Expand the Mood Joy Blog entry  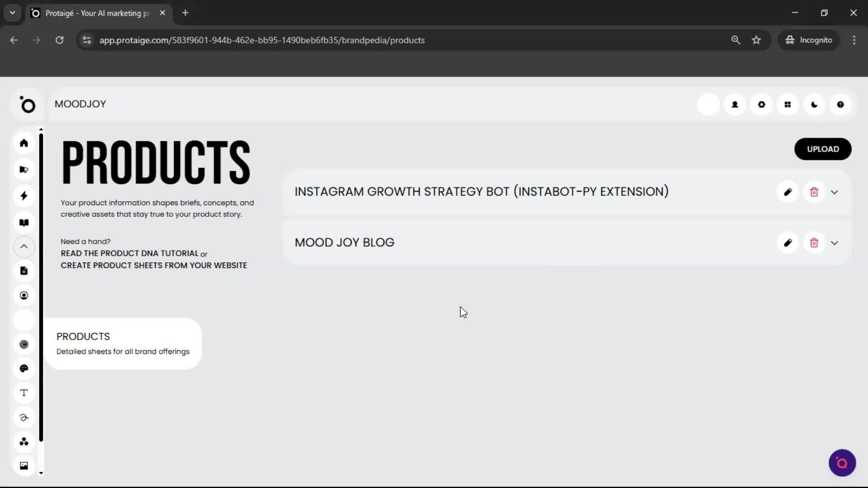pyautogui.click(x=835, y=243)
